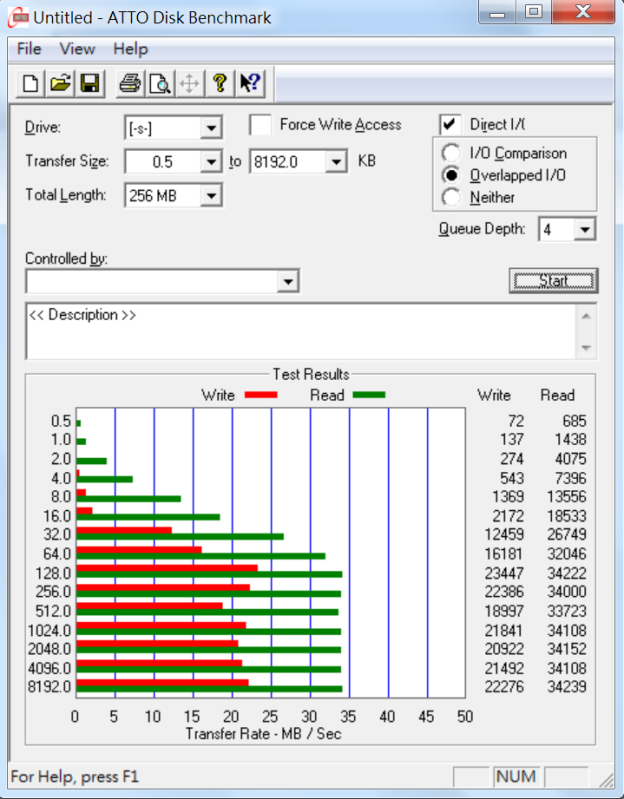This screenshot has width=624, height=799.
Task: Maximize the ATTO Disk Benchmark window
Action: (x=533, y=11)
